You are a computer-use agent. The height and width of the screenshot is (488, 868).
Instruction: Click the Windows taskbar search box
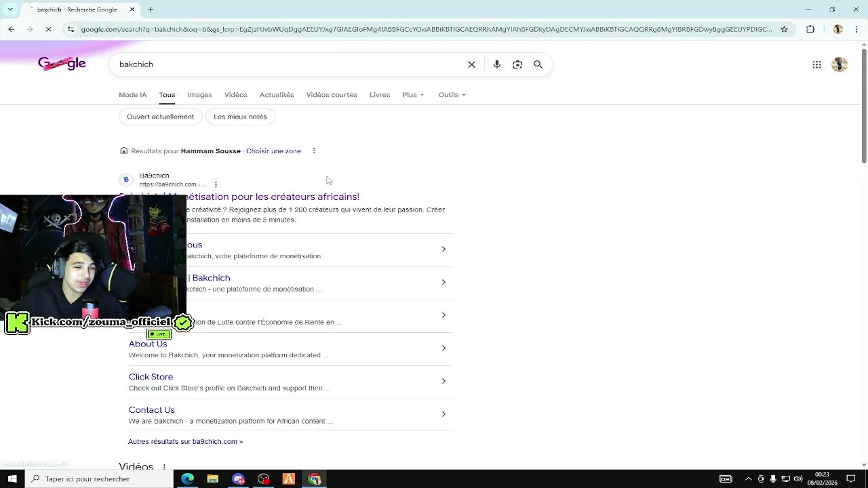click(99, 479)
